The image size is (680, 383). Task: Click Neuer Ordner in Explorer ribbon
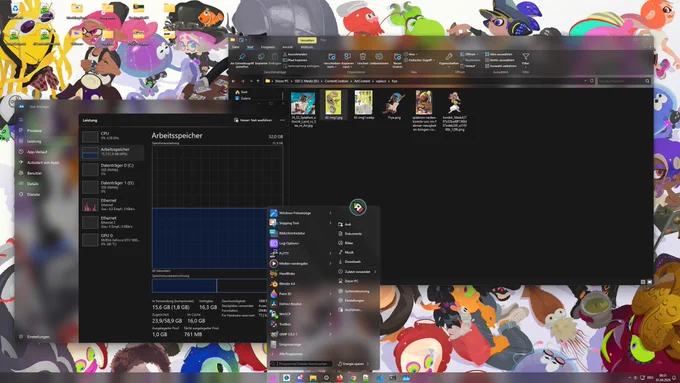coord(397,60)
